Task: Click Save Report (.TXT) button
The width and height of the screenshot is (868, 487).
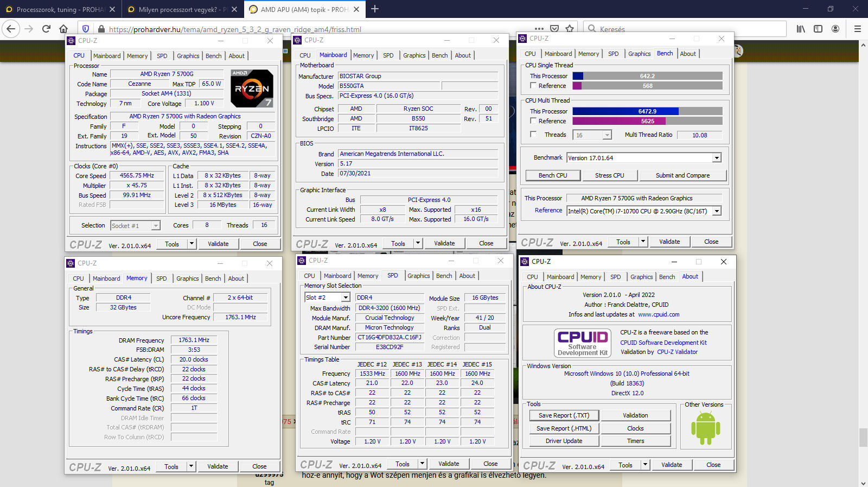Action: 564,415
